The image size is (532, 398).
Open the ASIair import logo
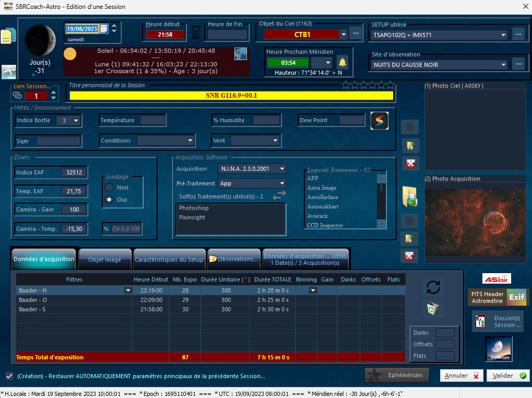pyautogui.click(x=496, y=279)
